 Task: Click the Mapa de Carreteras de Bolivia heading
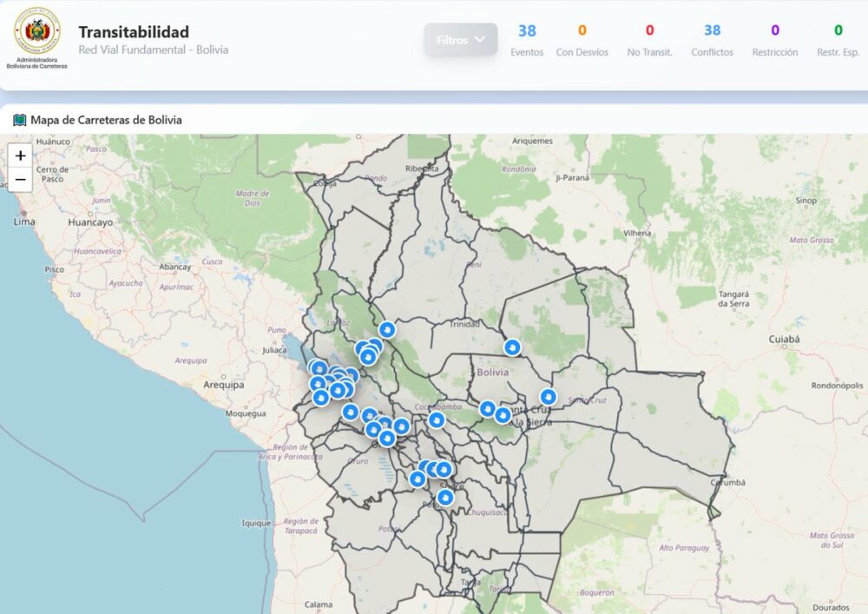point(106,120)
